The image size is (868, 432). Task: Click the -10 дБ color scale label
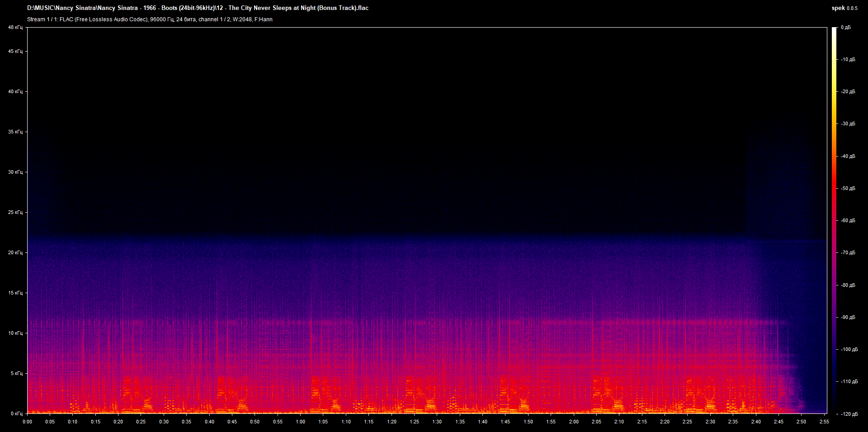click(x=848, y=60)
